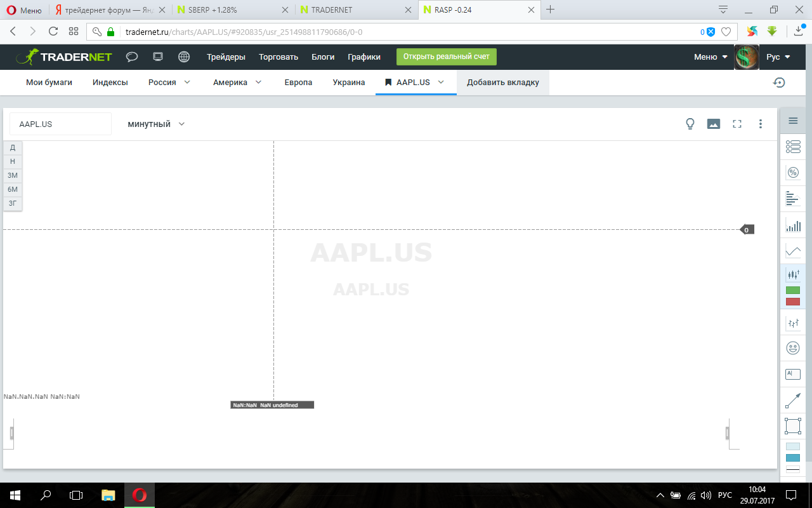Expand the AAPL.US tab dropdown arrow
812x508 pixels.
441,82
